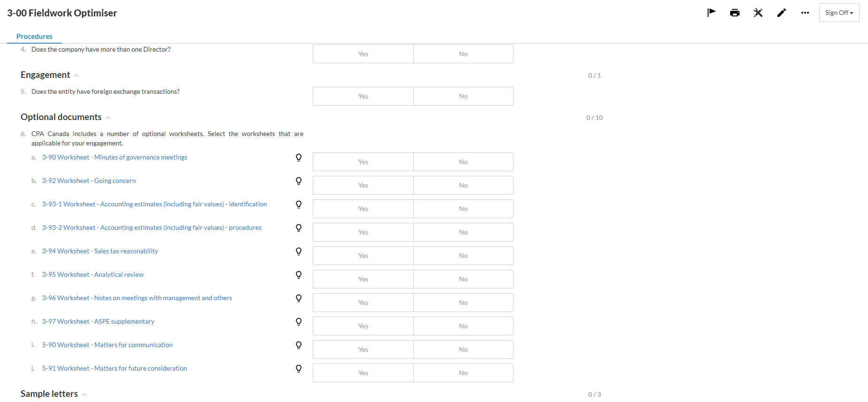Select No for 5-90 Matters for communication
868x402 pixels.
point(463,349)
